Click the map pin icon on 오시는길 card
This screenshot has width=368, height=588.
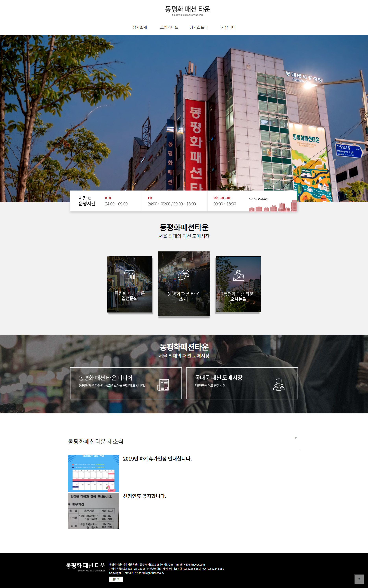tap(239, 275)
